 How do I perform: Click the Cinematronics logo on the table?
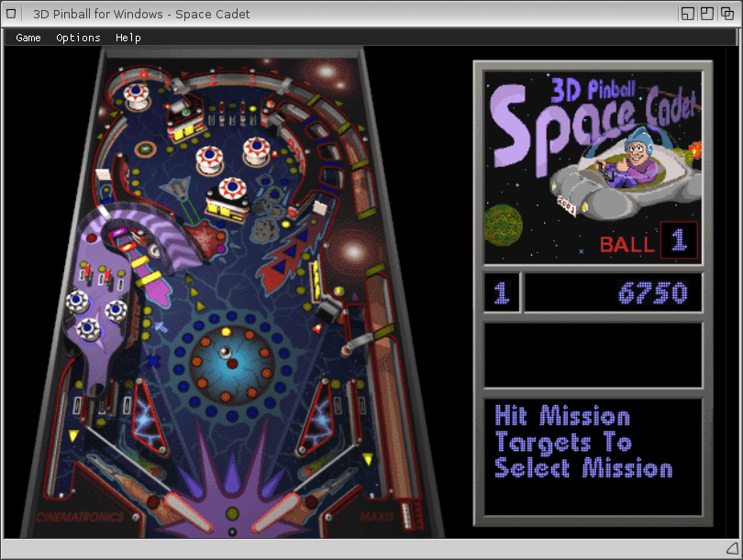[79, 518]
